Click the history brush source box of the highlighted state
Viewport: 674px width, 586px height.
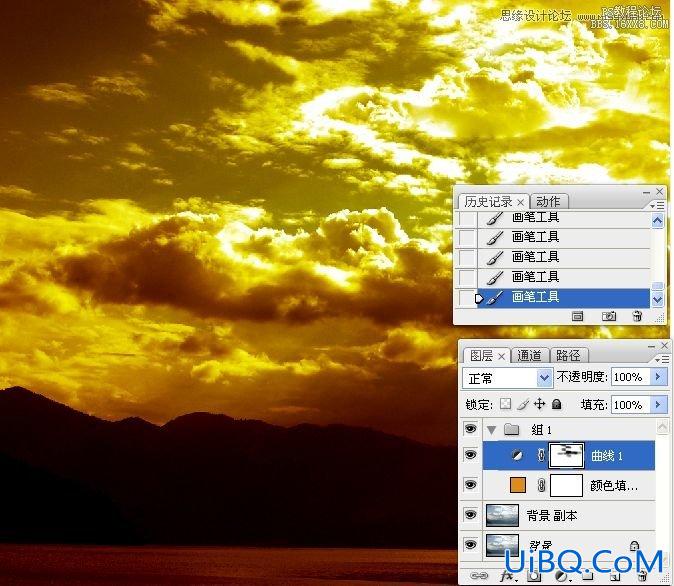click(467, 298)
